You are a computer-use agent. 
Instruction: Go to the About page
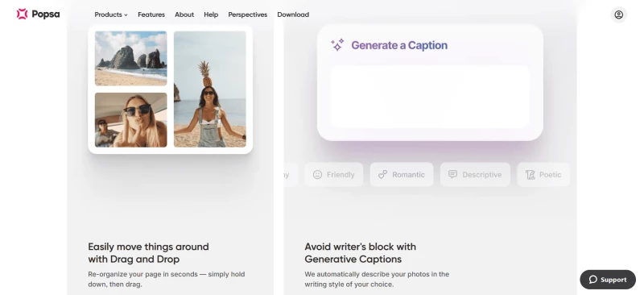(x=184, y=15)
